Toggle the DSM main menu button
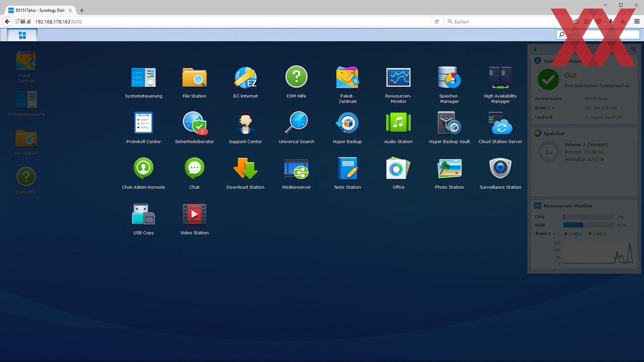The height and width of the screenshot is (362, 644). (22, 35)
